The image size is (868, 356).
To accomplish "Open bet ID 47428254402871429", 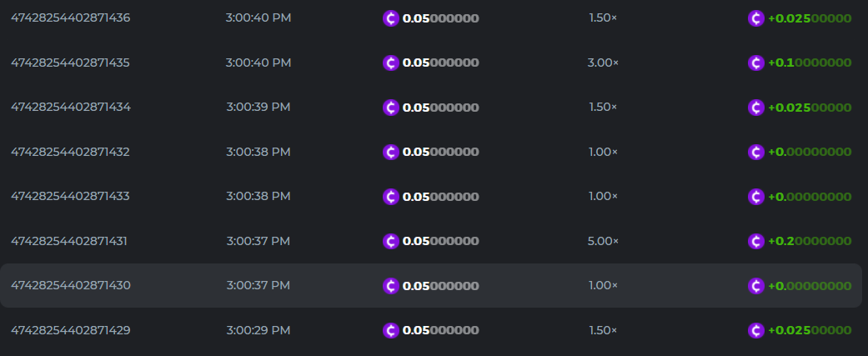I will 70,330.
